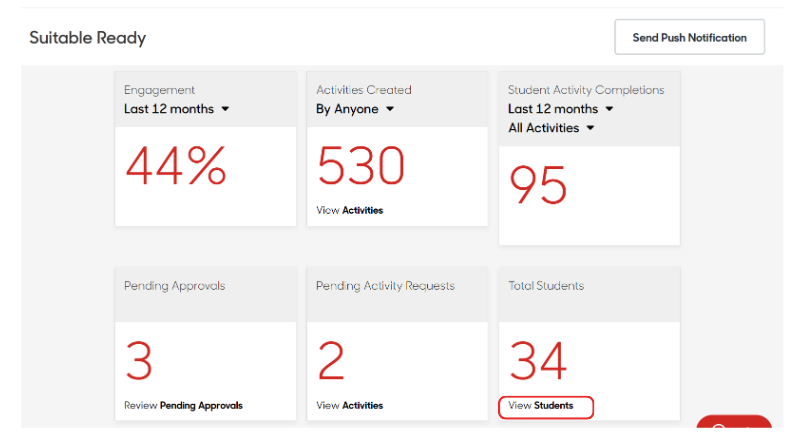Click the 2 pending activity requests count
799x441 pixels.
pos(332,362)
